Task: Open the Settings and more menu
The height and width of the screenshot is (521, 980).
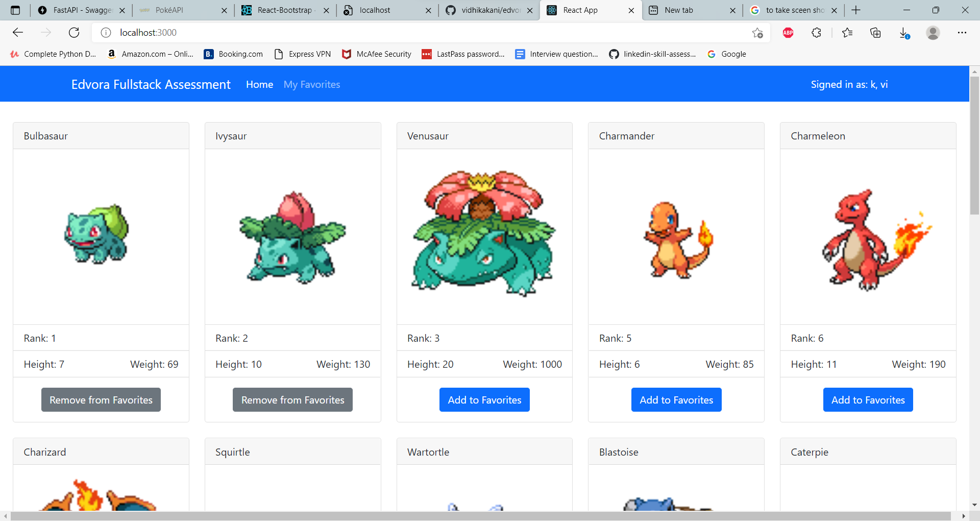Action: [x=964, y=32]
